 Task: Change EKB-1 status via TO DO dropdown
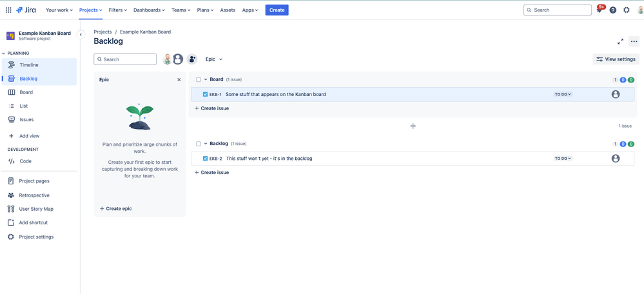click(x=563, y=94)
